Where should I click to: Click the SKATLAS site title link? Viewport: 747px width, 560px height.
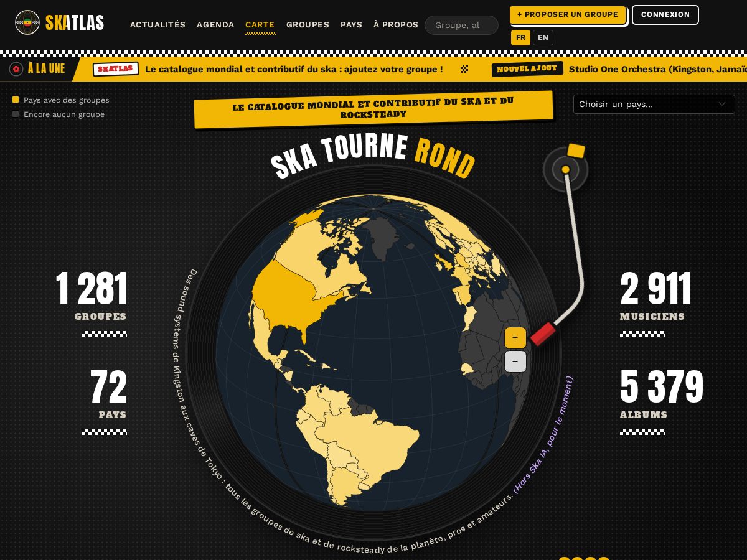[x=75, y=23]
